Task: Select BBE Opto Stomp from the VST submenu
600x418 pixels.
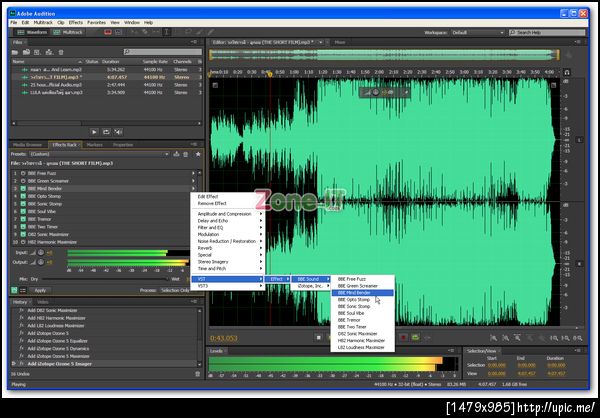Action: coord(362,300)
